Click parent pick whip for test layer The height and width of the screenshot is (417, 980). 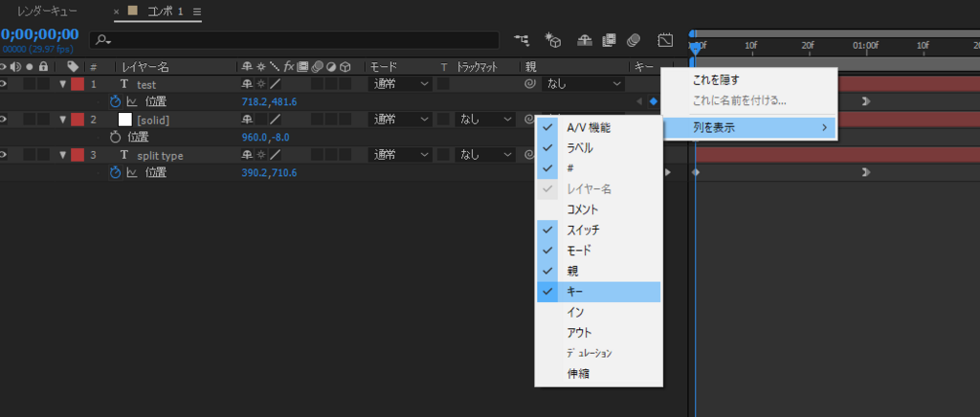(x=530, y=83)
